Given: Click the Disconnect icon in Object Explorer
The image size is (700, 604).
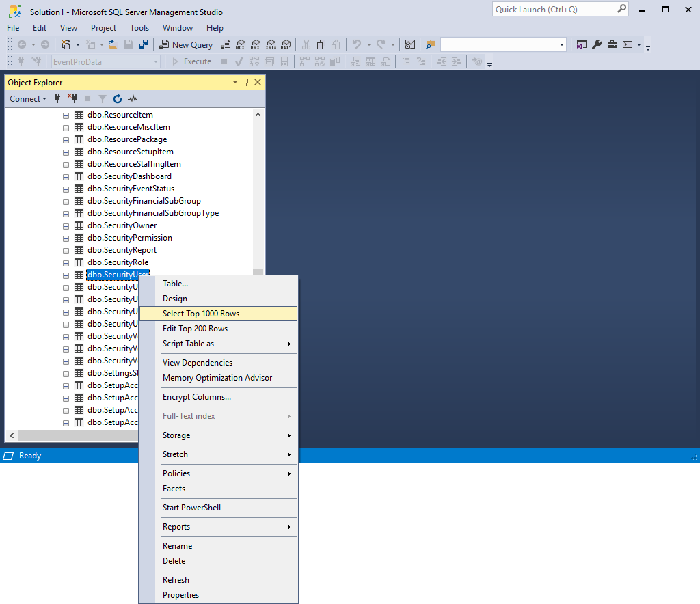Looking at the screenshot, I should (72, 98).
